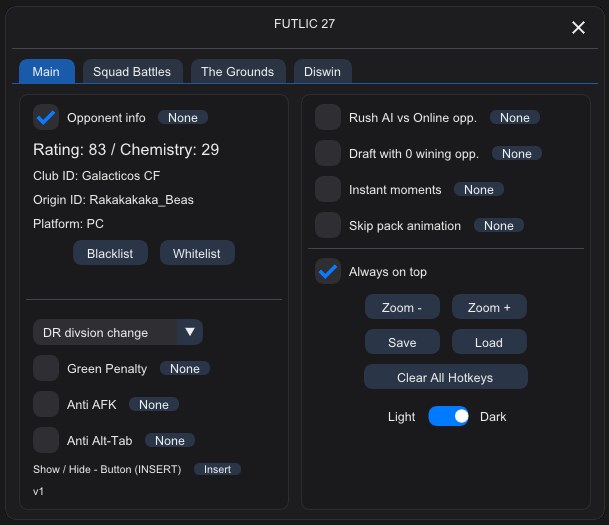The image size is (609, 525).
Task: Click the Zoom - button
Action: point(402,307)
